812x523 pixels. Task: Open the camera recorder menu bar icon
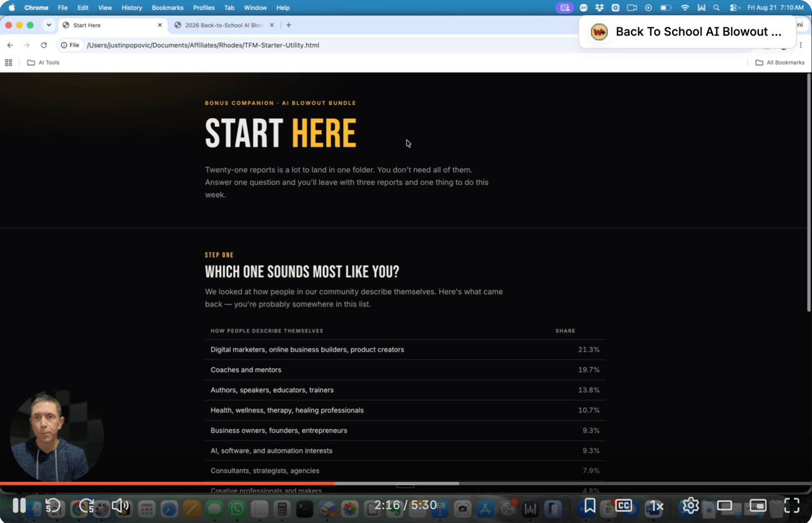[631, 7]
